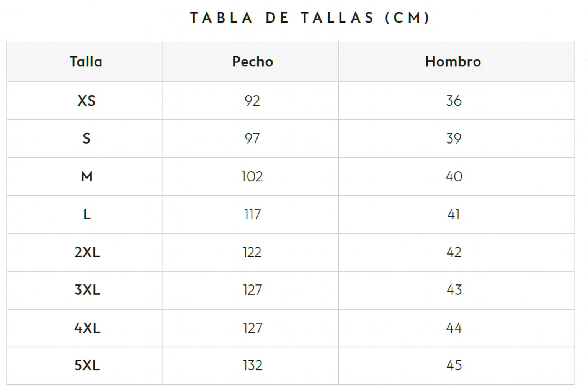Click the chest value 117 cell

[253, 214]
